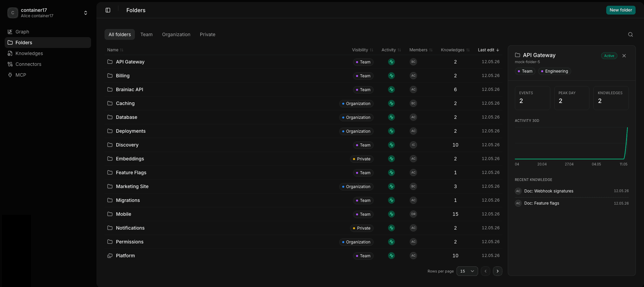644x287 pixels.
Task: Click the Brainiac API folder icon
Action: pos(110,89)
